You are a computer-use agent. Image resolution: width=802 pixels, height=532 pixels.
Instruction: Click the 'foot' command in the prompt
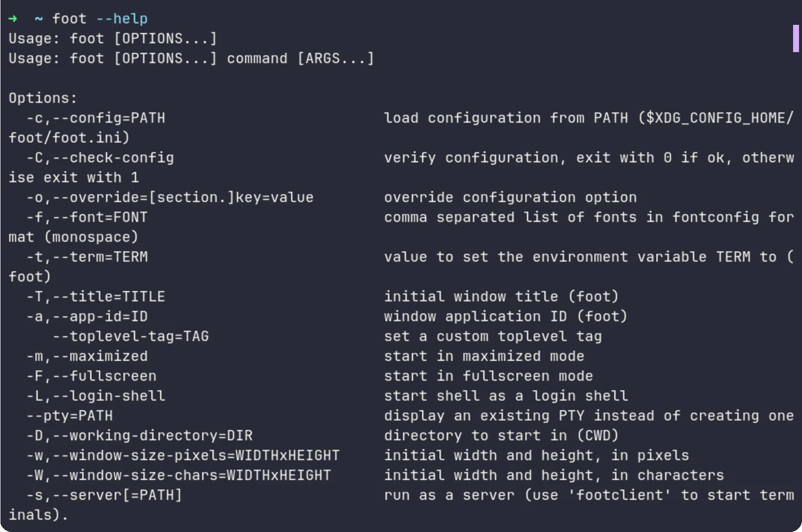69,19
